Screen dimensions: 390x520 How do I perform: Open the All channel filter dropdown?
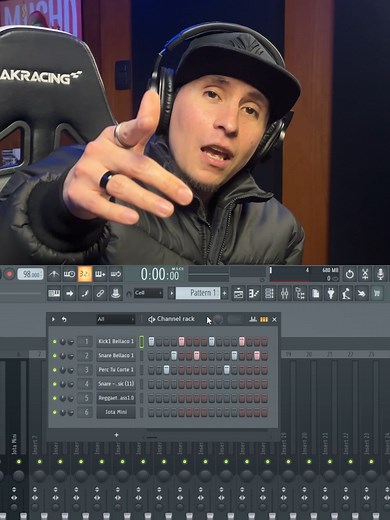tap(116, 319)
